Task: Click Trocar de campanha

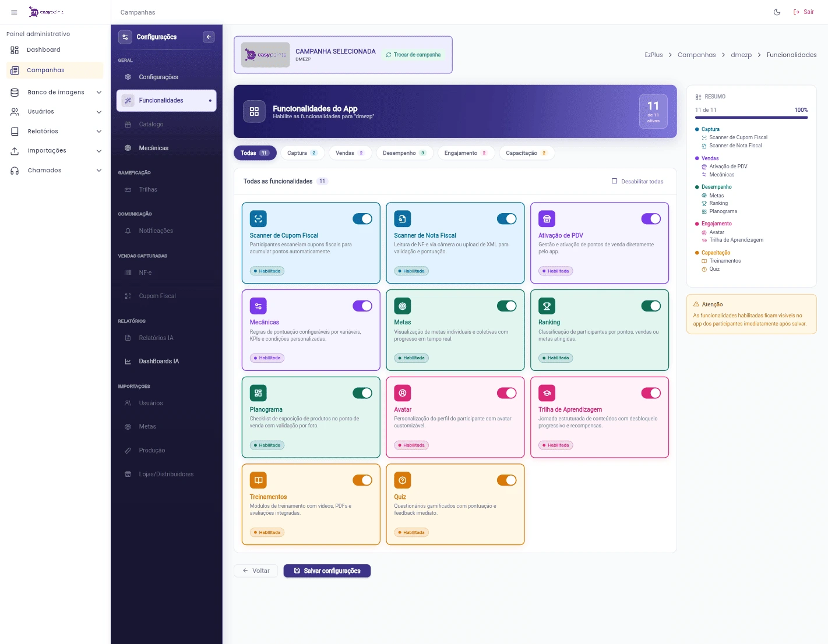Action: [x=414, y=54]
